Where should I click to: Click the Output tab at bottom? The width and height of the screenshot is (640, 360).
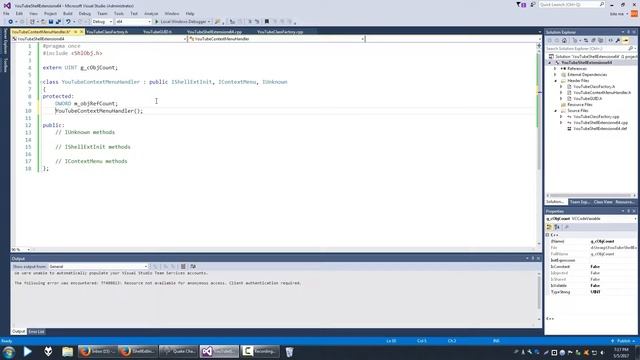click(x=18, y=331)
